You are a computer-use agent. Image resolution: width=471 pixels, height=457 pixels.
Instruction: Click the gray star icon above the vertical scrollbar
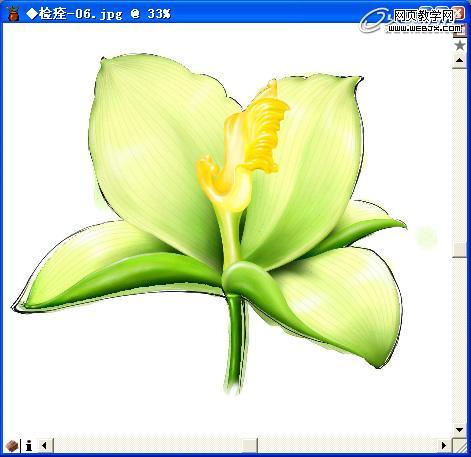460,45
